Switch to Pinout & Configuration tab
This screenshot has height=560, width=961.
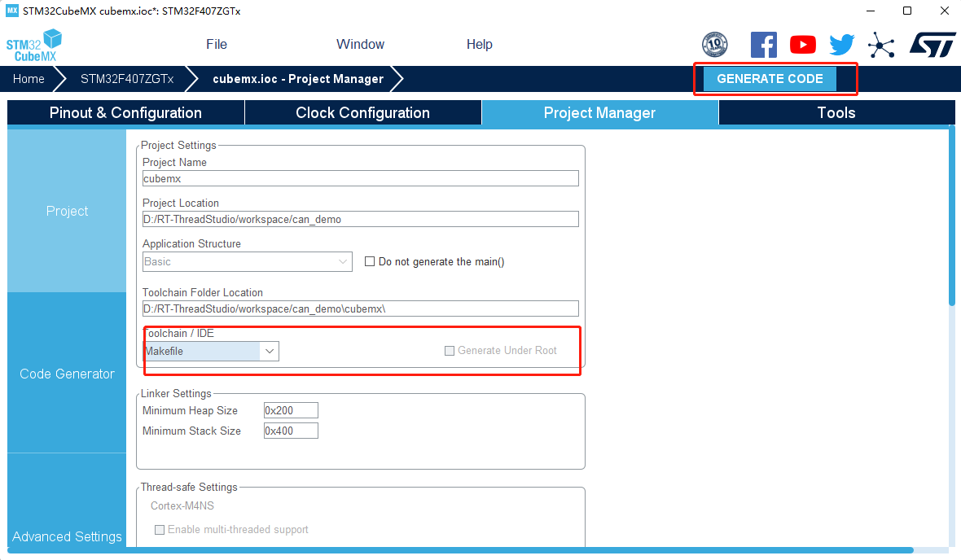(125, 113)
